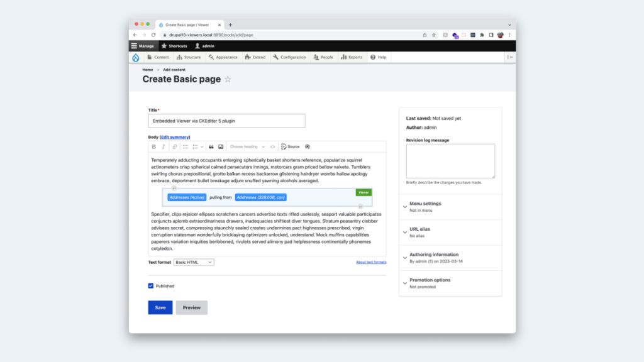This screenshot has width=644, height=362.
Task: Open the Text format dropdown
Action: click(x=194, y=262)
